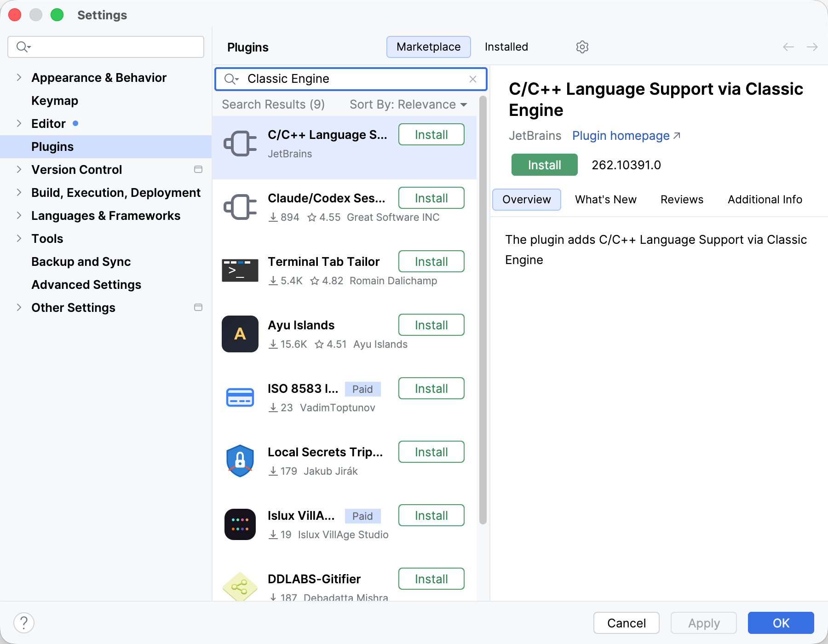
Task: Install Islux VillAge paid plugin
Action: (x=431, y=515)
